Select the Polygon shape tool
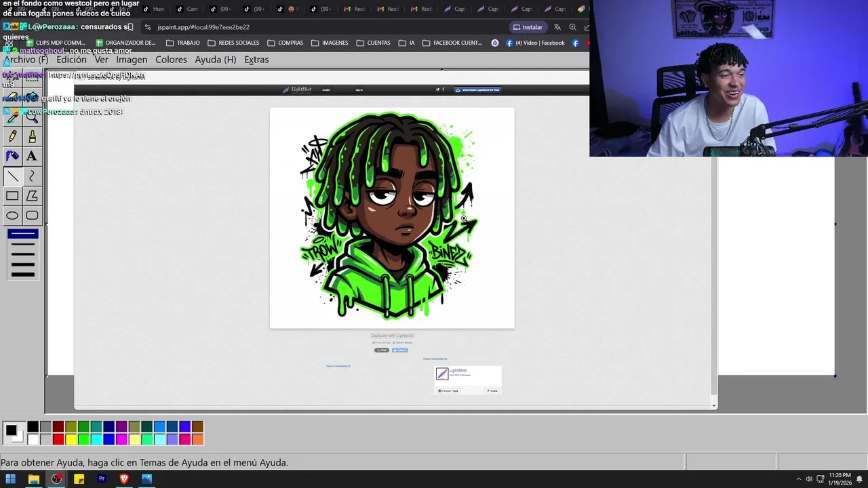The width and height of the screenshot is (868, 488). (x=32, y=196)
